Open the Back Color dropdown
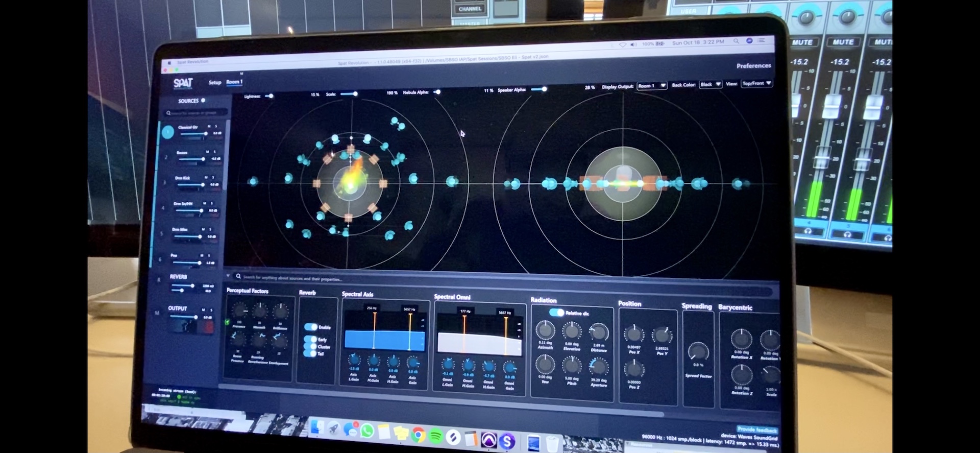Viewport: 980px width, 453px height. 710,84
